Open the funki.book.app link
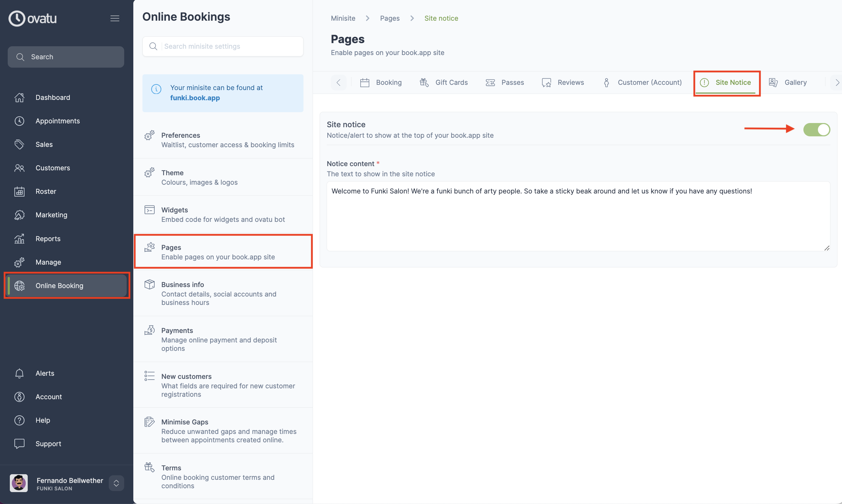The height and width of the screenshot is (504, 842). (x=195, y=98)
